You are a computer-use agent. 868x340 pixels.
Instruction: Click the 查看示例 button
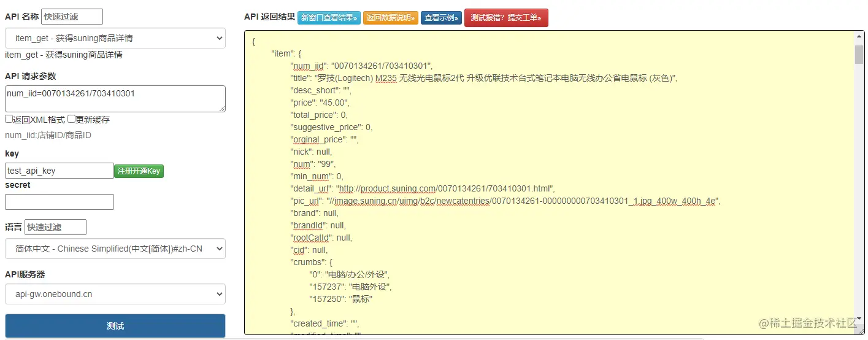coord(441,18)
